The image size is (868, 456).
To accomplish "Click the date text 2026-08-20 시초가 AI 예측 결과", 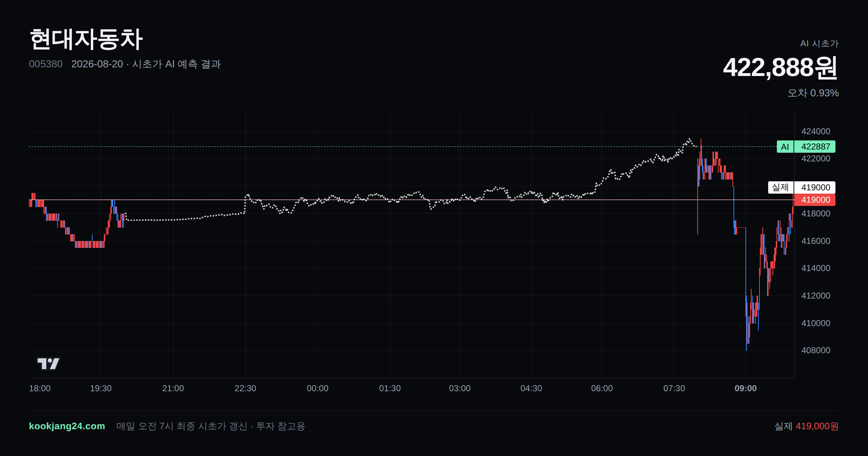I will pyautogui.click(x=146, y=64).
